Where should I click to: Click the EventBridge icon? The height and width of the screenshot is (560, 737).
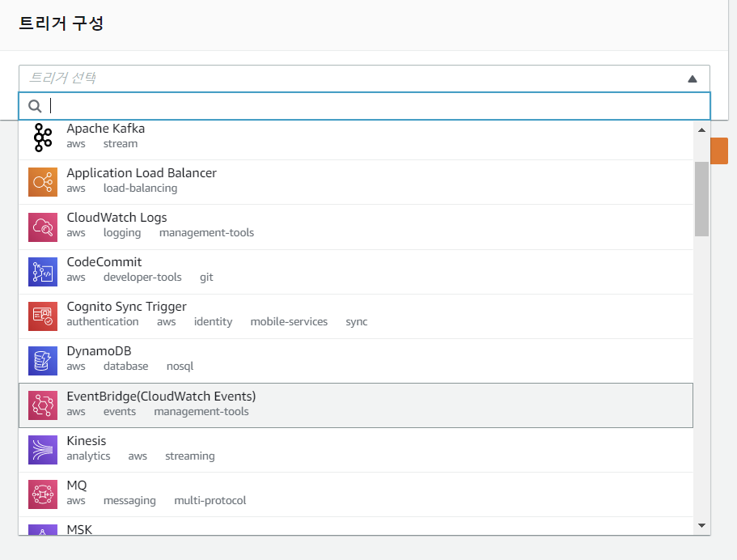click(43, 405)
